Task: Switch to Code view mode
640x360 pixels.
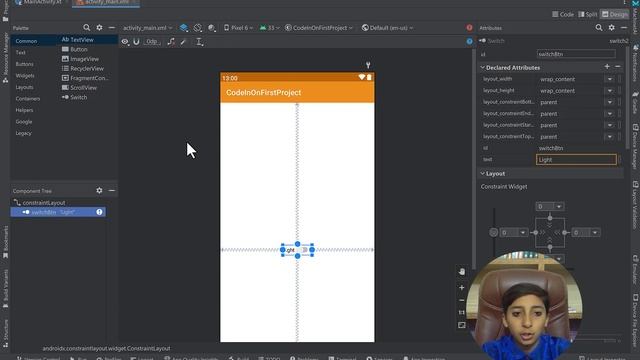Action: (563, 14)
